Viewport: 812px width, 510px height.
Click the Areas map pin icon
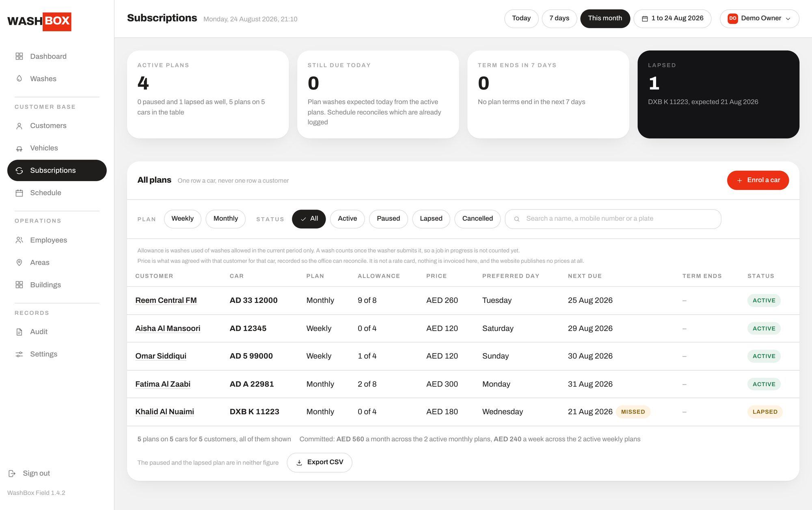point(19,262)
